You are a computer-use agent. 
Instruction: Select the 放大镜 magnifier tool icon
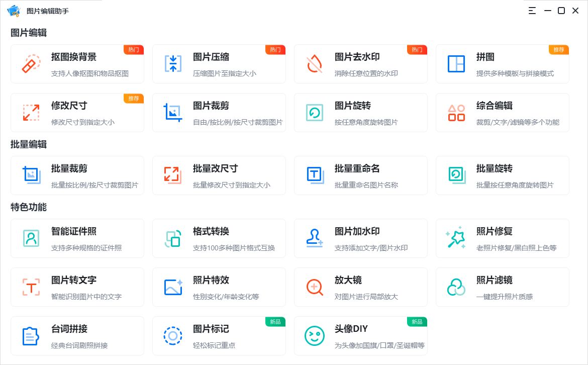point(314,286)
